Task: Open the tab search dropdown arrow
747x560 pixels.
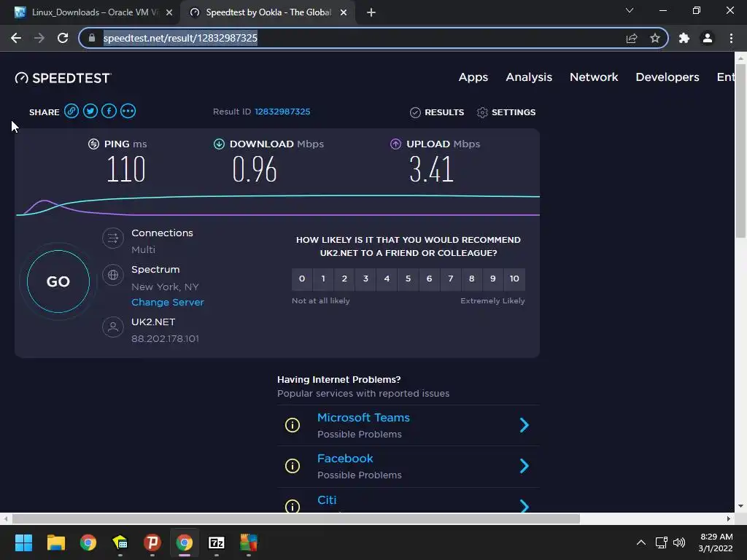Action: click(x=630, y=10)
